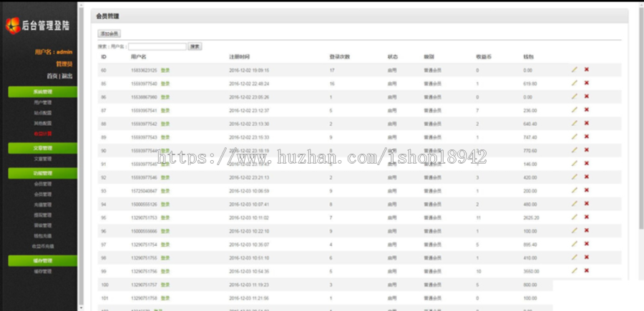Edit the member registered at 2016-12-03 10:06:59
Screen dimensions: 644x311
pos(574,190)
